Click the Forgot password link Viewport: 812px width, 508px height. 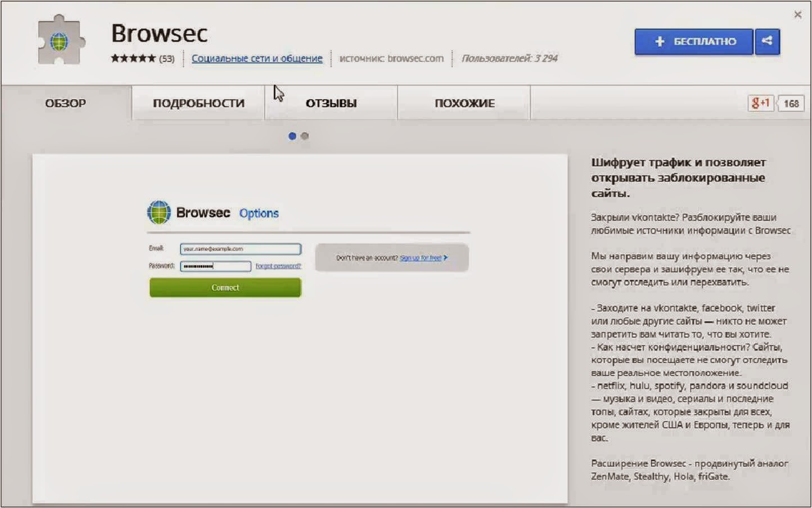(x=278, y=266)
